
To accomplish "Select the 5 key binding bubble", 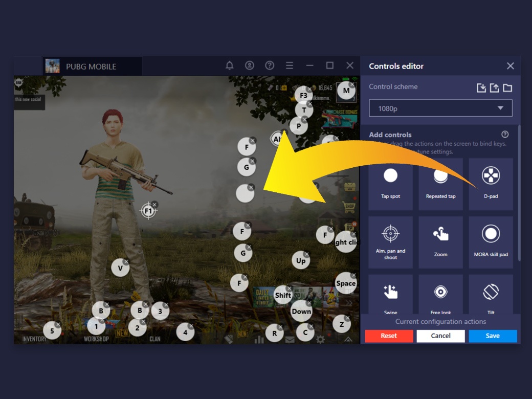I will pyautogui.click(x=52, y=331).
